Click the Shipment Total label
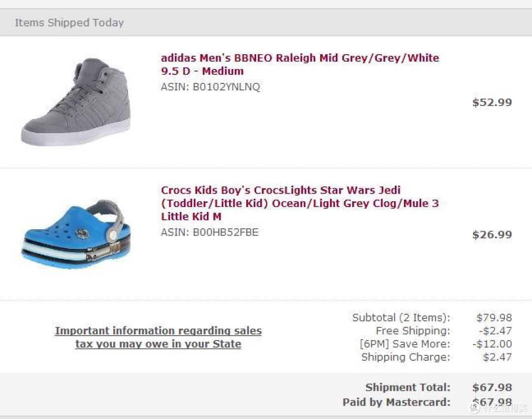This screenshot has width=532, height=419. 408,387
